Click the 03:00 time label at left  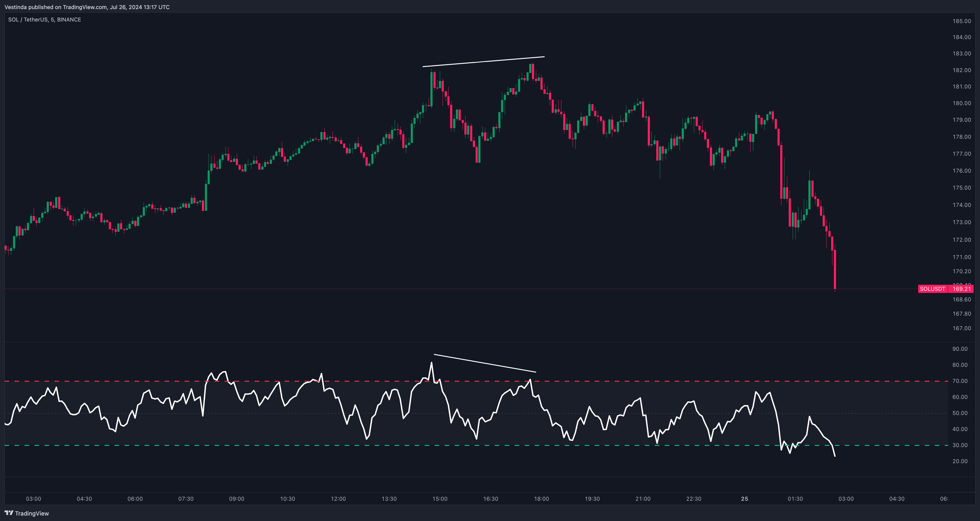pyautogui.click(x=33, y=499)
